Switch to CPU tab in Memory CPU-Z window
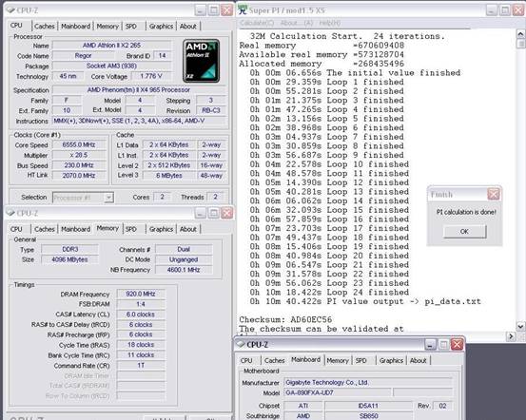Image resolution: width=526 pixels, height=420 pixels. tap(16, 229)
